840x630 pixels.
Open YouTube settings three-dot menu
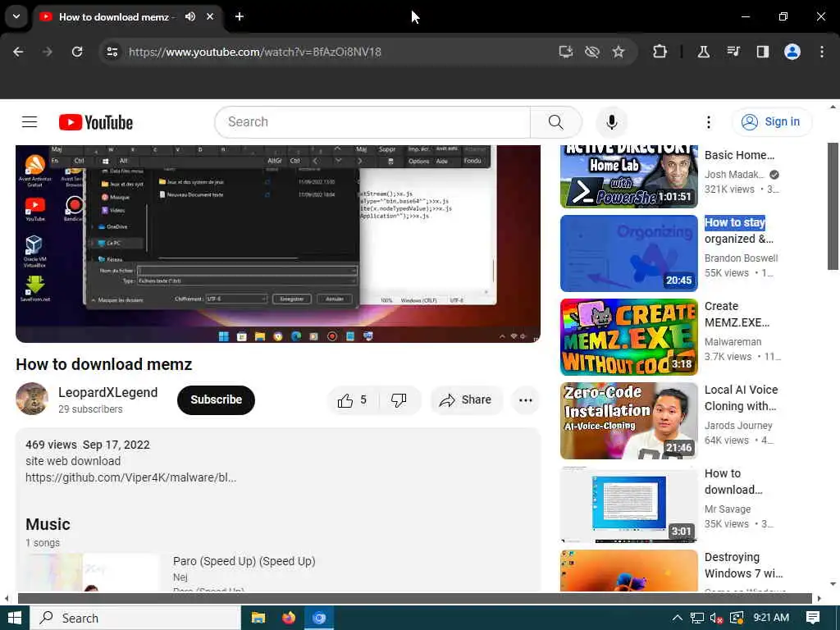(x=708, y=122)
